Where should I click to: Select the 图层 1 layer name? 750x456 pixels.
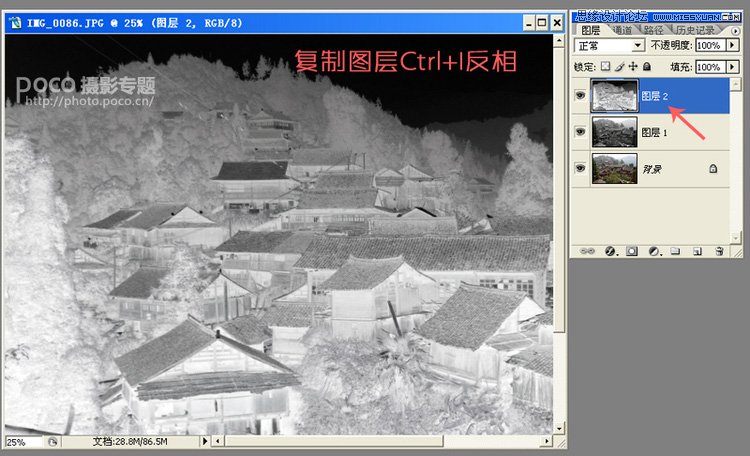tap(654, 133)
